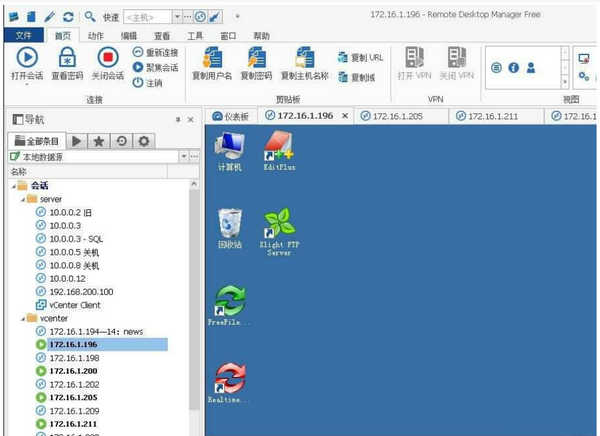
Task: Click the red Realtime sync shortcut
Action: pos(229,383)
